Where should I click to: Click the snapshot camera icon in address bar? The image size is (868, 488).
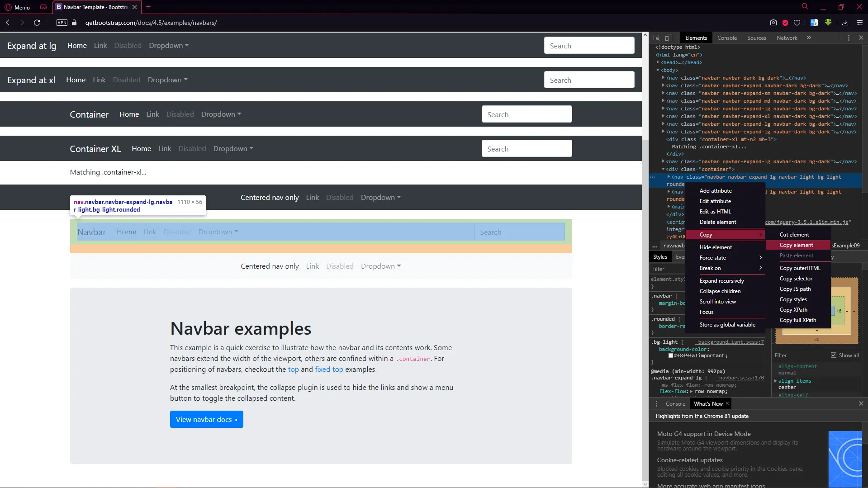click(x=773, y=23)
